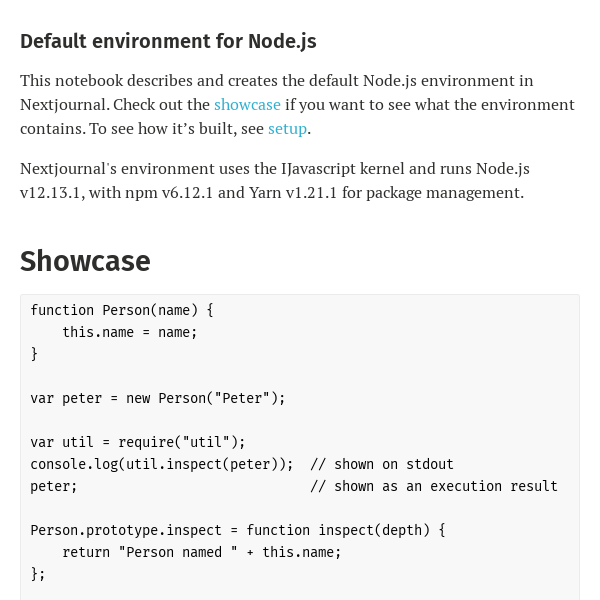This screenshot has height=600, width=600.
Task: Click the "peter;" statement in code
Action: click(54, 486)
